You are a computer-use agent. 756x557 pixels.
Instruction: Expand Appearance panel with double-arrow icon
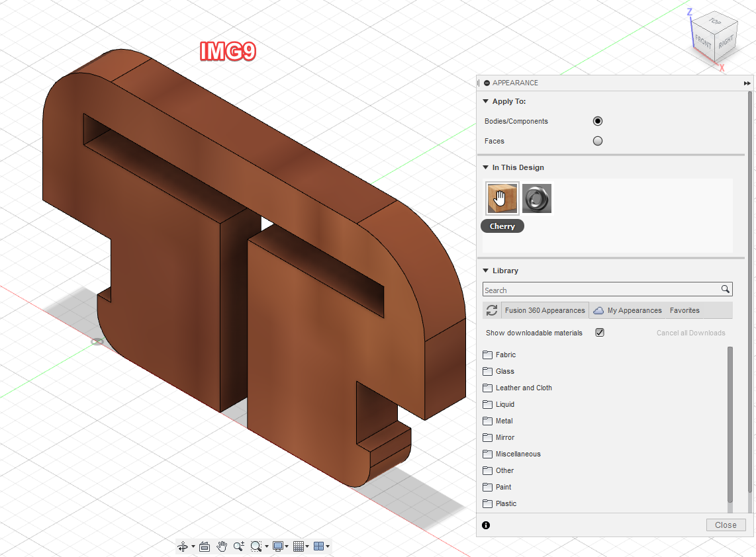[747, 83]
